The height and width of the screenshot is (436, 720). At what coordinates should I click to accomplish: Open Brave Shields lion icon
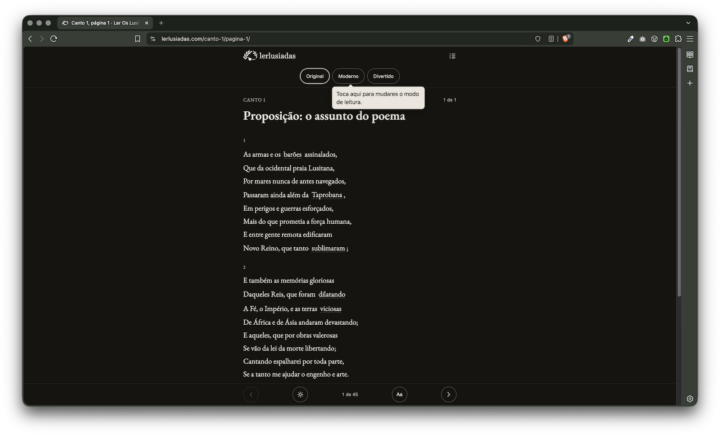566,39
